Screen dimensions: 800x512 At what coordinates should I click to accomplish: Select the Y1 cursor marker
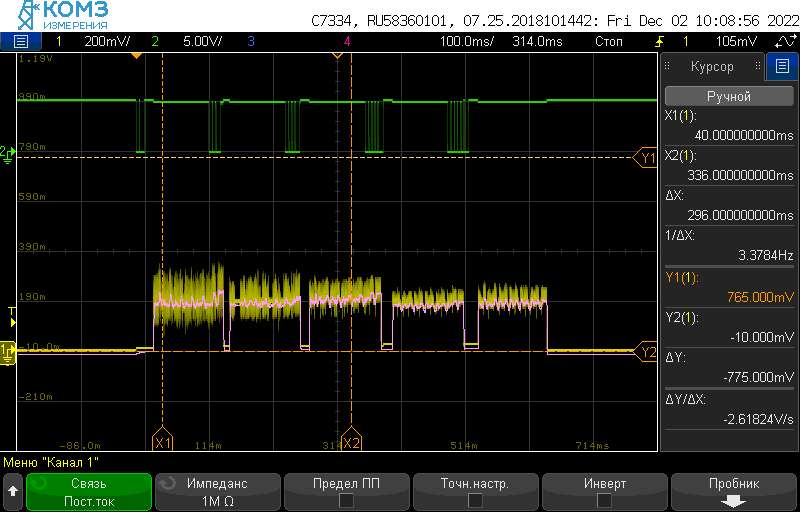tap(644, 158)
